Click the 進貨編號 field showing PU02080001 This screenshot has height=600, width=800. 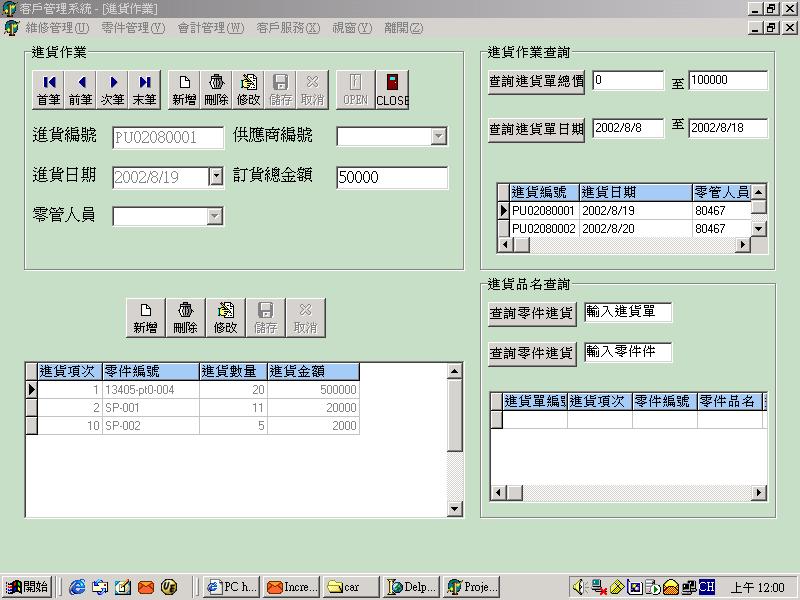[168, 137]
